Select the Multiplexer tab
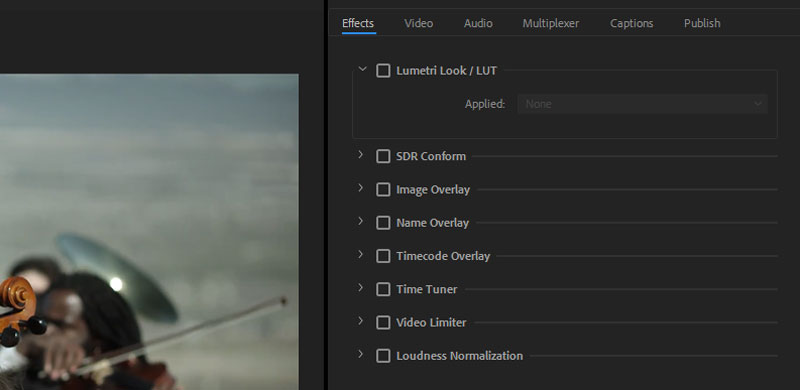This screenshot has width=800, height=390. 551,23
